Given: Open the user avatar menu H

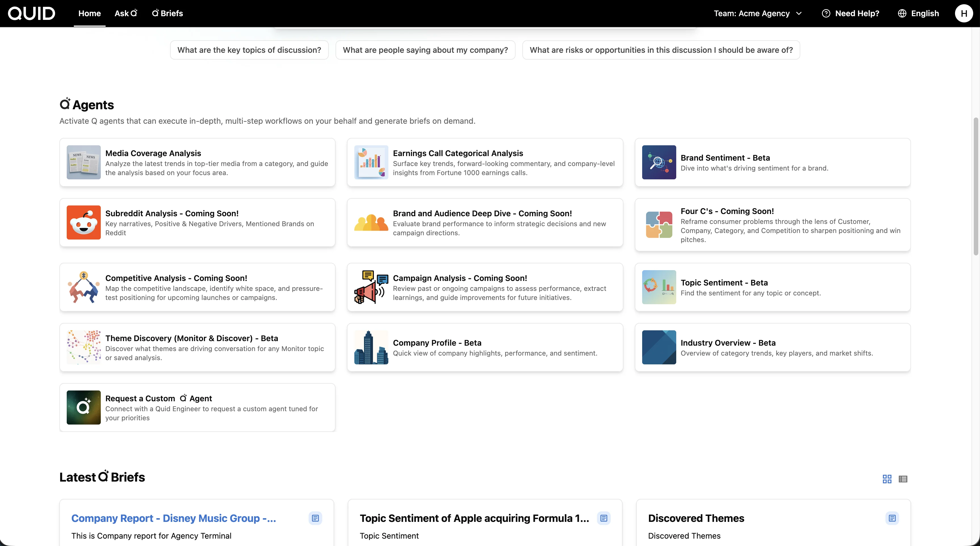Looking at the screenshot, I should 964,13.
